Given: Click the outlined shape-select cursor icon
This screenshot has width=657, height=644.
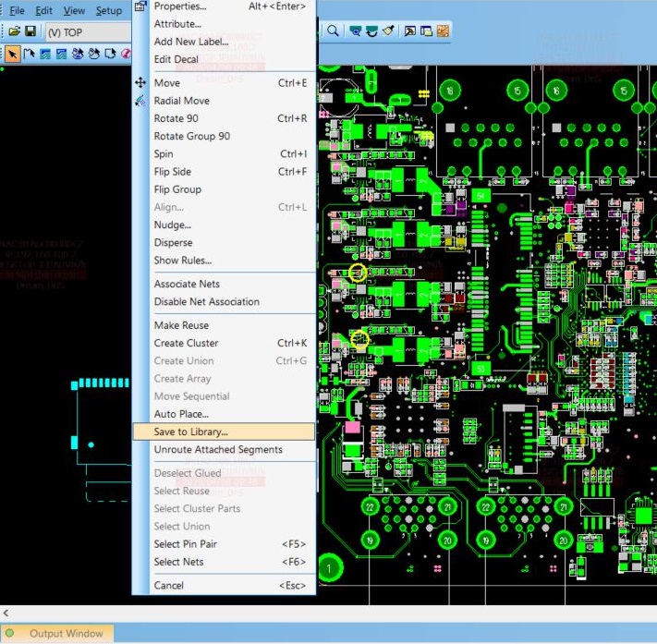Looking at the screenshot, I should [x=94, y=54].
